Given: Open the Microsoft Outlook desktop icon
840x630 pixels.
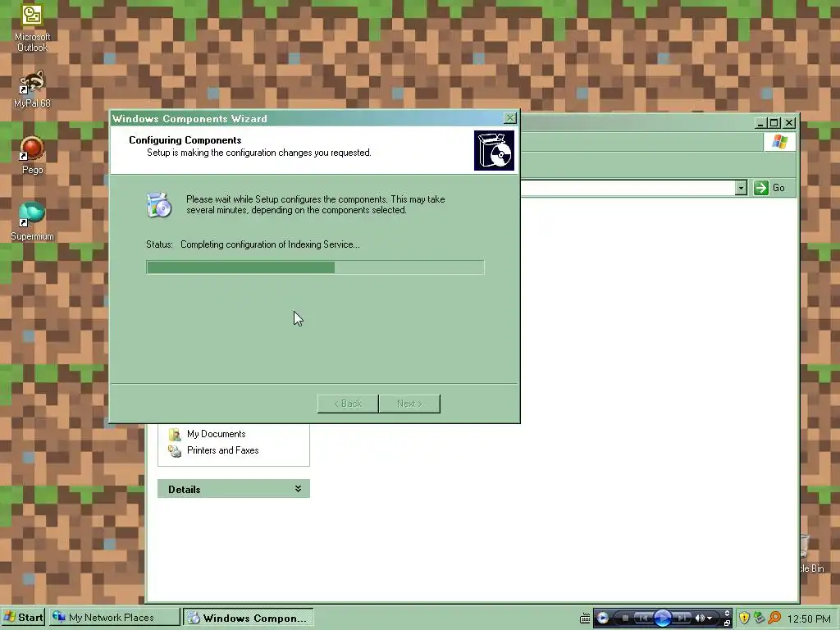Looking at the screenshot, I should click(32, 27).
